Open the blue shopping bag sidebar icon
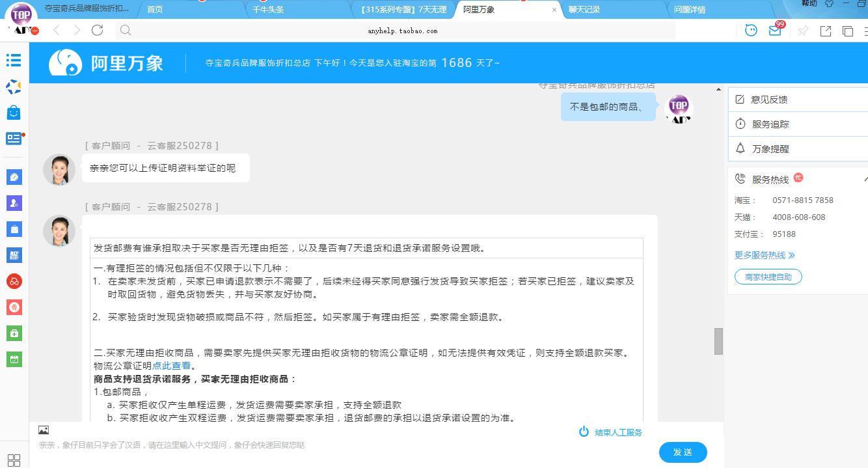Screen dimensions: 868x468 point(14,112)
